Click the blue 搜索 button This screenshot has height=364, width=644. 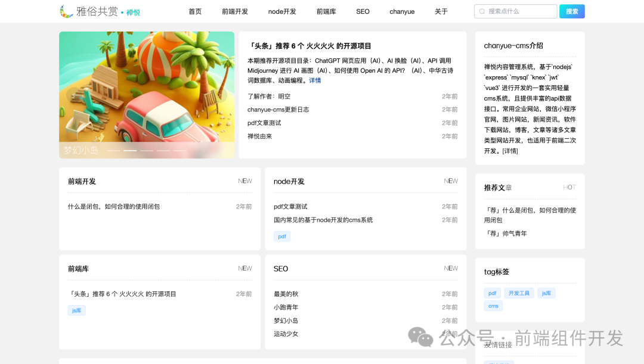click(x=572, y=11)
